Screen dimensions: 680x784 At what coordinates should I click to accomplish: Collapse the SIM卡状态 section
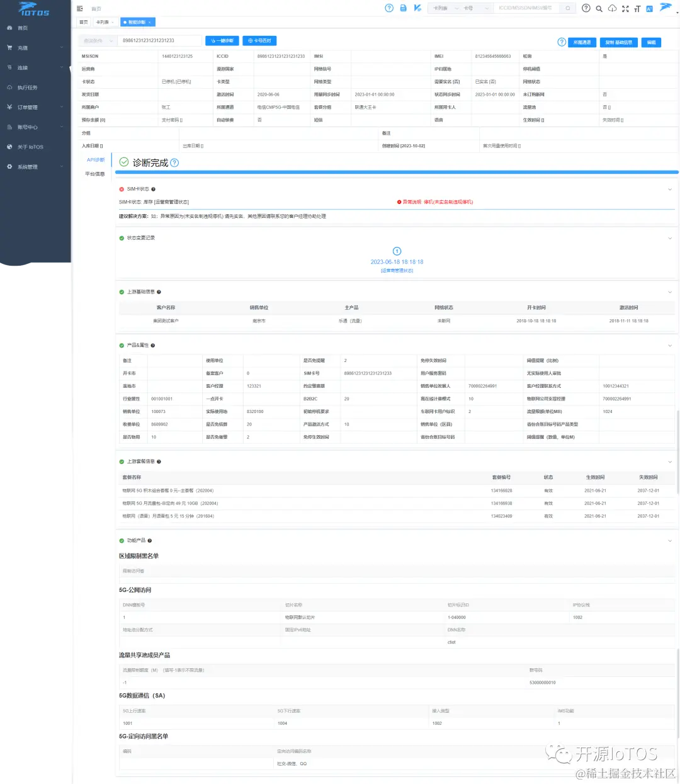(x=669, y=189)
